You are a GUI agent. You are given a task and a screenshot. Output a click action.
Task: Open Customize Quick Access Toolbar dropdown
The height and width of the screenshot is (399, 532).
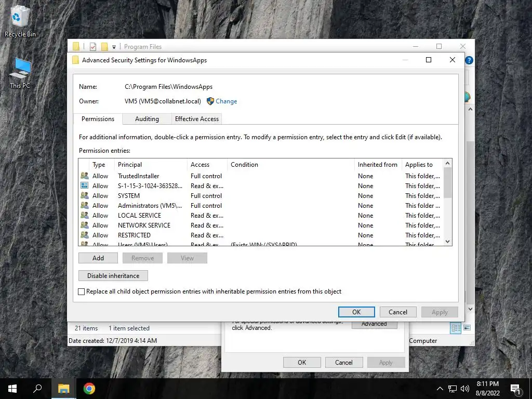coord(114,47)
